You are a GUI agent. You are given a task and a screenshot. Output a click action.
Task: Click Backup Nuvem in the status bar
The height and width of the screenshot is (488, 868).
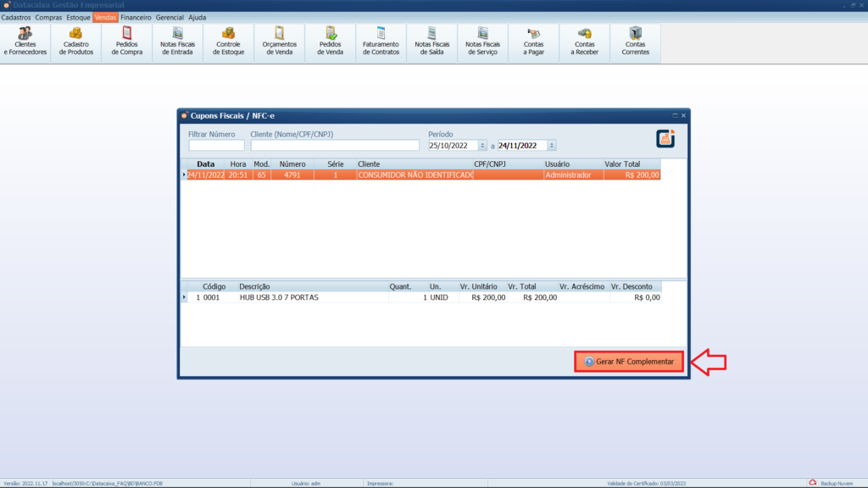click(835, 483)
